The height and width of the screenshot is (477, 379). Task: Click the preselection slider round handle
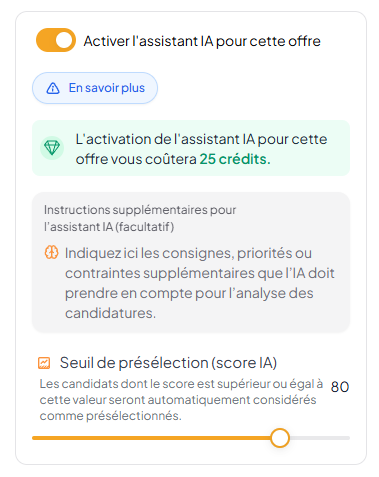coord(280,438)
